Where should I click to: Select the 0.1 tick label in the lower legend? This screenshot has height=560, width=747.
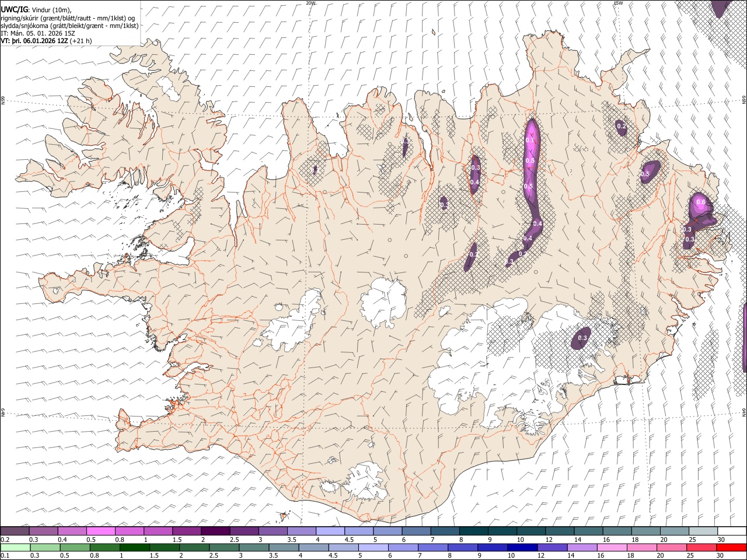coord(4,556)
